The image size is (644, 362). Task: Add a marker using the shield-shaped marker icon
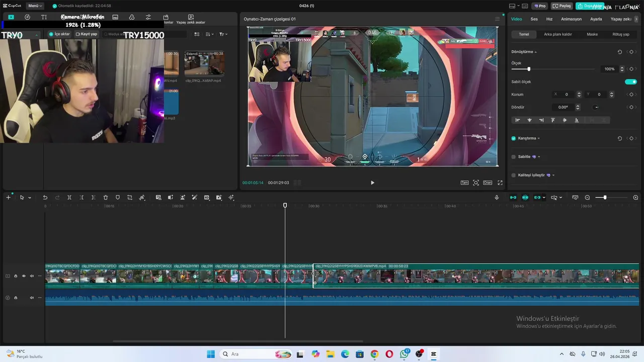(x=118, y=198)
